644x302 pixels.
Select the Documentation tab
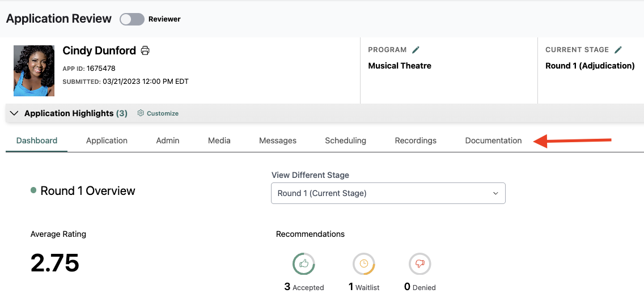pos(493,141)
